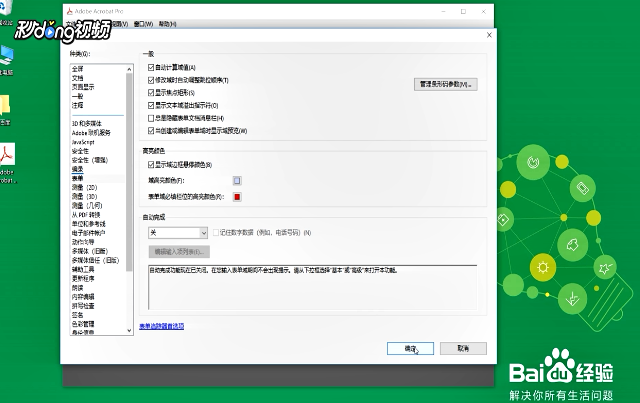Open the 自动完成 dropdown showing 关

pos(178,233)
